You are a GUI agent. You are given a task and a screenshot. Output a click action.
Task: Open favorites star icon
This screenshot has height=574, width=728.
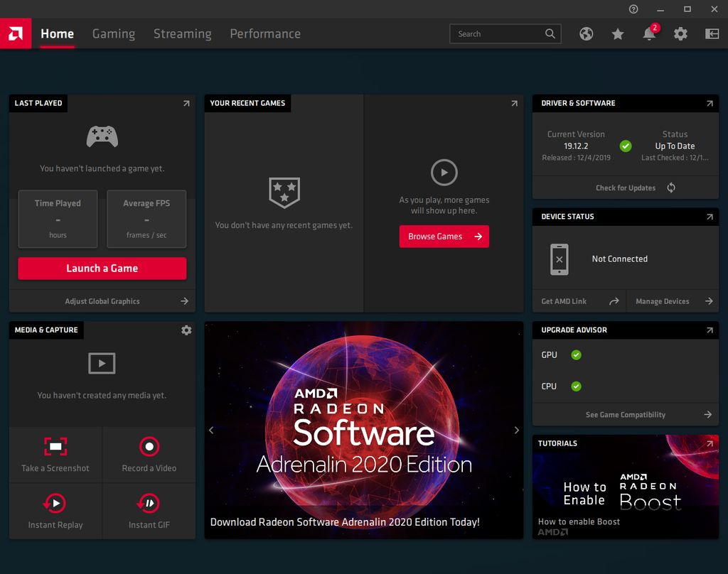[618, 33]
